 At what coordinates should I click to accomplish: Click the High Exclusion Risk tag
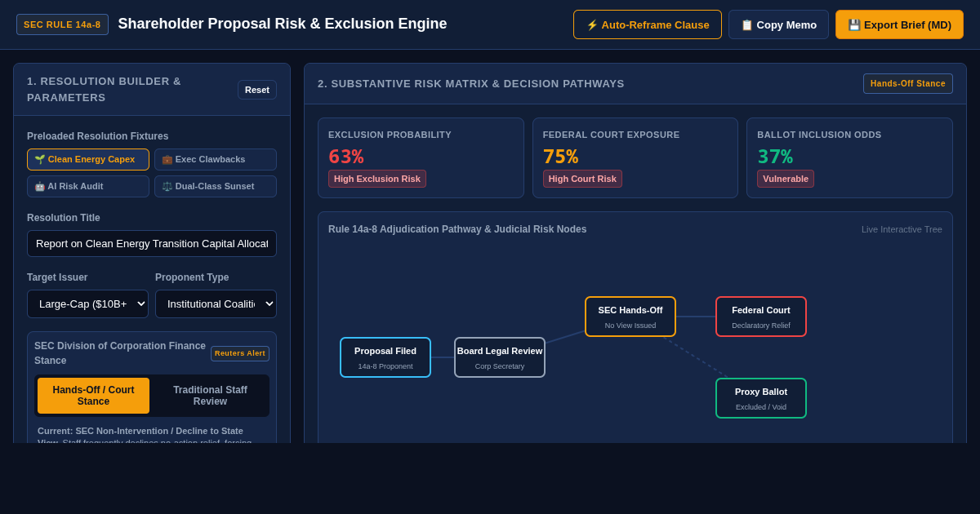click(377, 179)
